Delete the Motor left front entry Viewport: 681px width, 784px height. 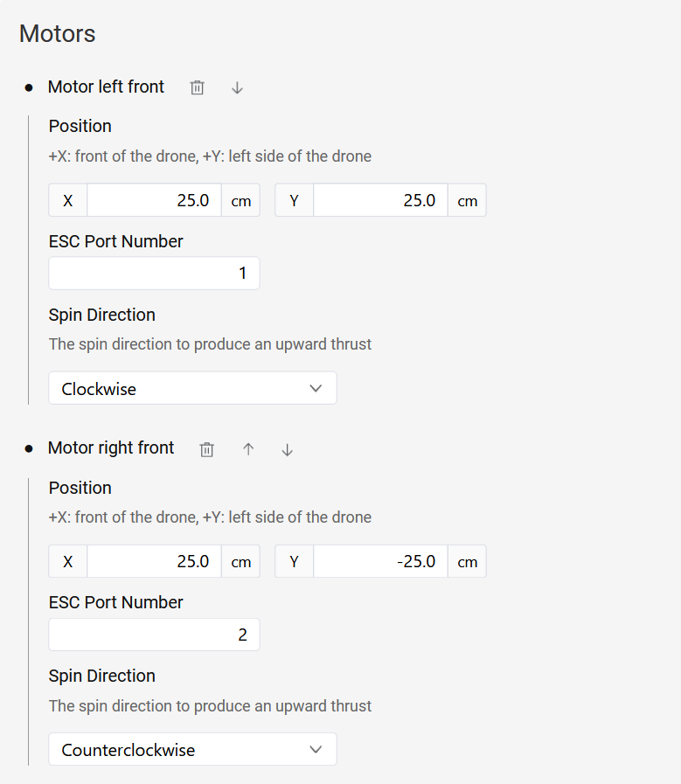tap(198, 87)
